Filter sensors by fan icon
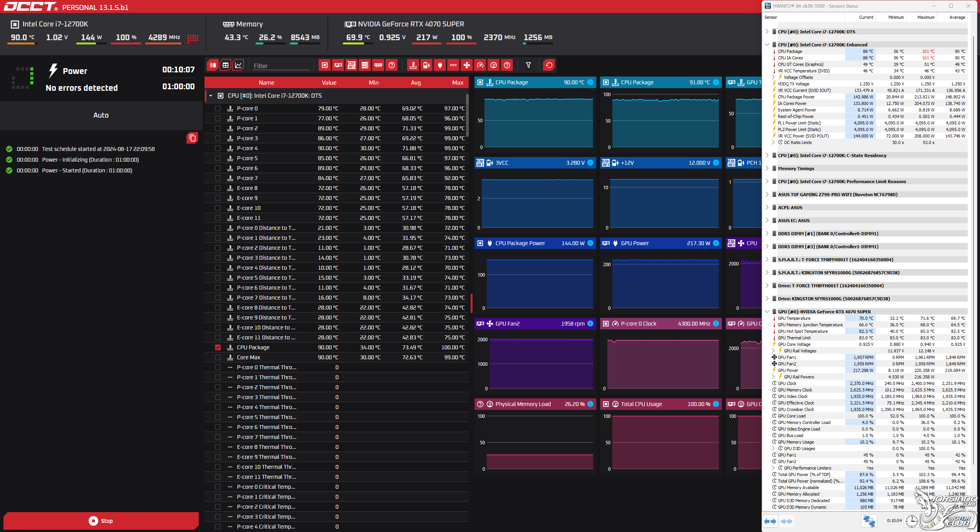 467,65
